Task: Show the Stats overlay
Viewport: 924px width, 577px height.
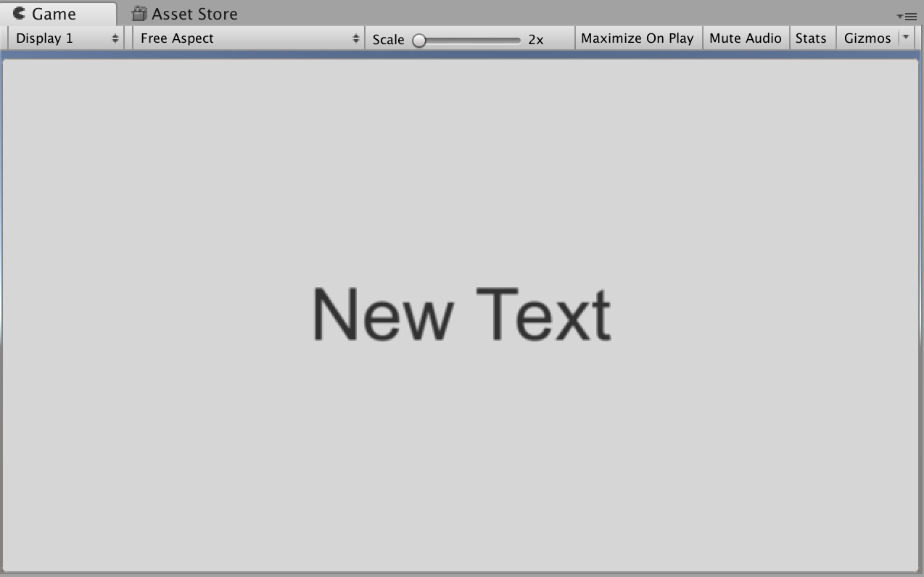Action: 812,38
